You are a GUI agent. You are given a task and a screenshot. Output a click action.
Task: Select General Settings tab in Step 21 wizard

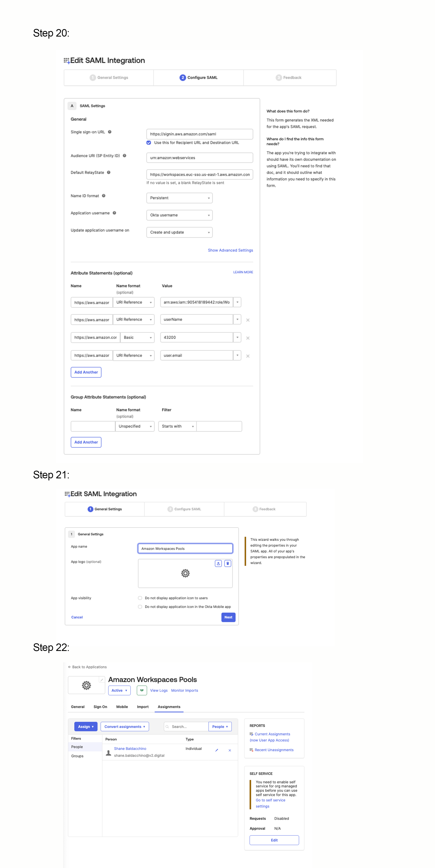click(x=105, y=509)
